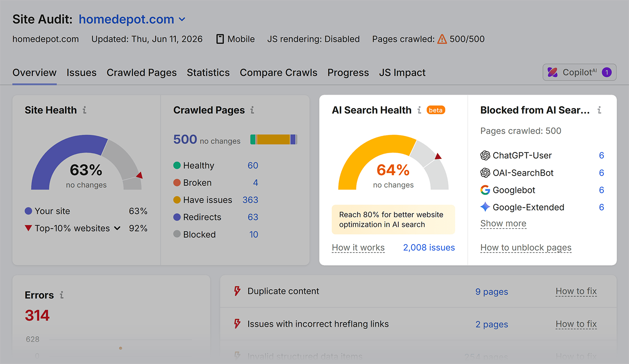Open the Crawled Pages tab
Viewport: 629px width, 364px height.
pos(142,73)
